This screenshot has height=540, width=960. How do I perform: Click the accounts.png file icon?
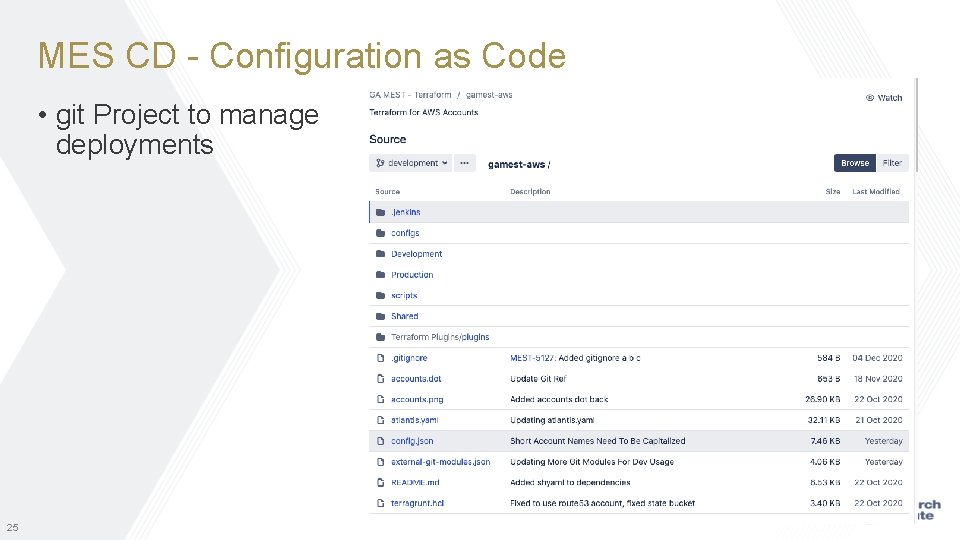(x=380, y=400)
